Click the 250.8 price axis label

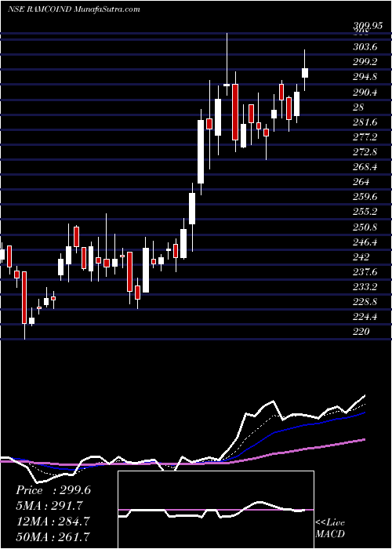pyautogui.click(x=365, y=227)
